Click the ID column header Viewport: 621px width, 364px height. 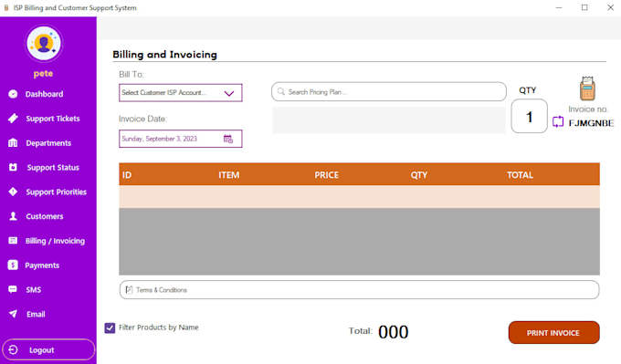point(127,175)
